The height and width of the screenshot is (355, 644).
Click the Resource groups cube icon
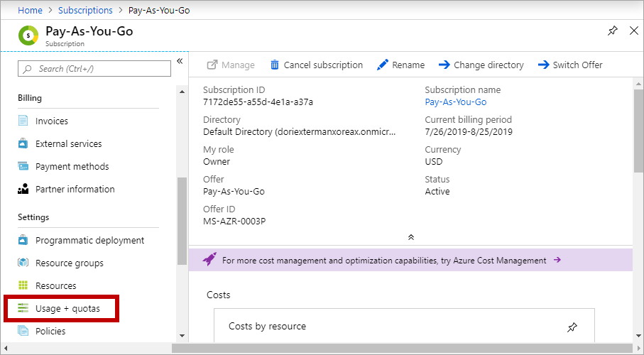23,263
